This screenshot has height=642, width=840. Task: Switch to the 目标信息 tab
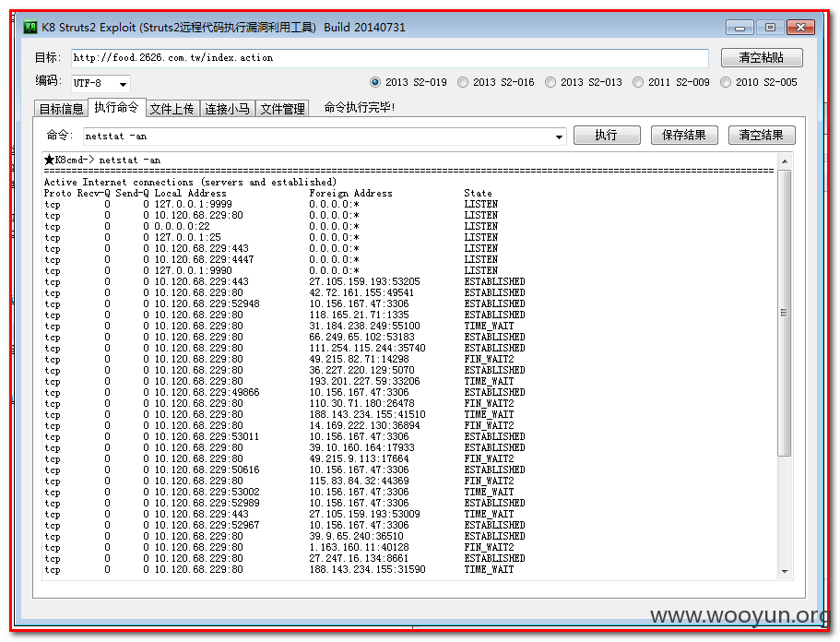pos(61,109)
